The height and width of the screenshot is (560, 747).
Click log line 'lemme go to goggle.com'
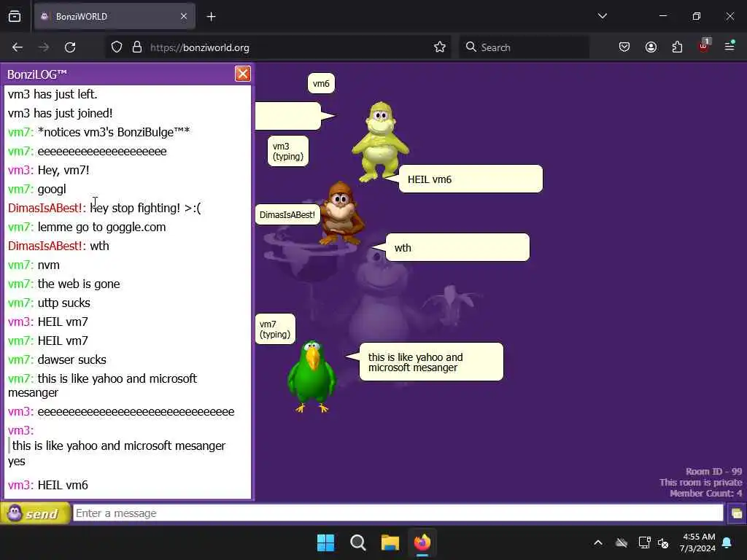pos(87,227)
